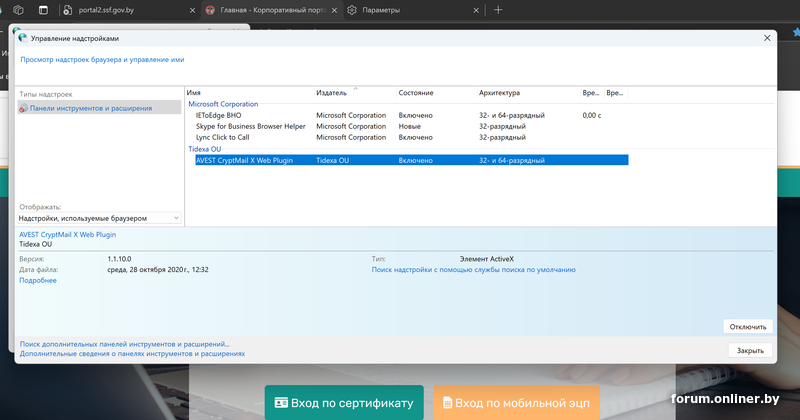Click the Панели инструментов и расширения gear icon
Screen dimensions: 800x420
click(x=23, y=108)
